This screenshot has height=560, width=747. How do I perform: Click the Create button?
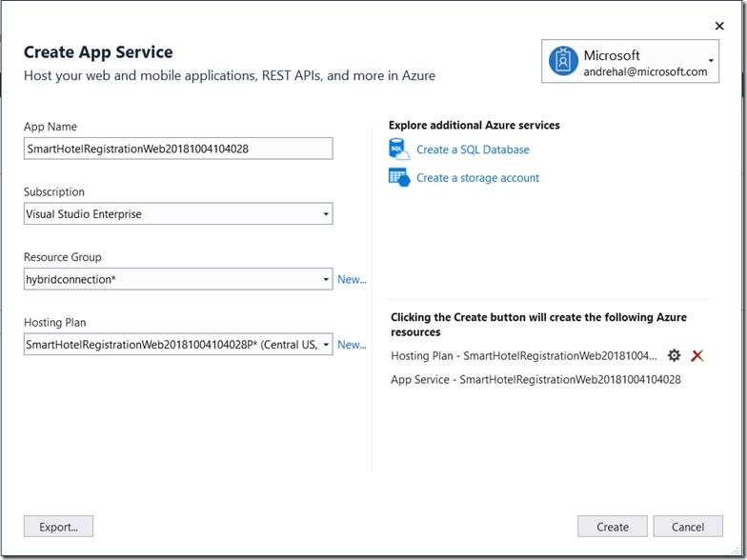613,527
